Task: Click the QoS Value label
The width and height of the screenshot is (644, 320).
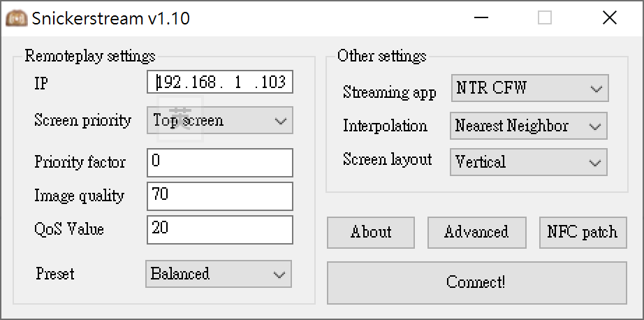Action: pos(69,229)
